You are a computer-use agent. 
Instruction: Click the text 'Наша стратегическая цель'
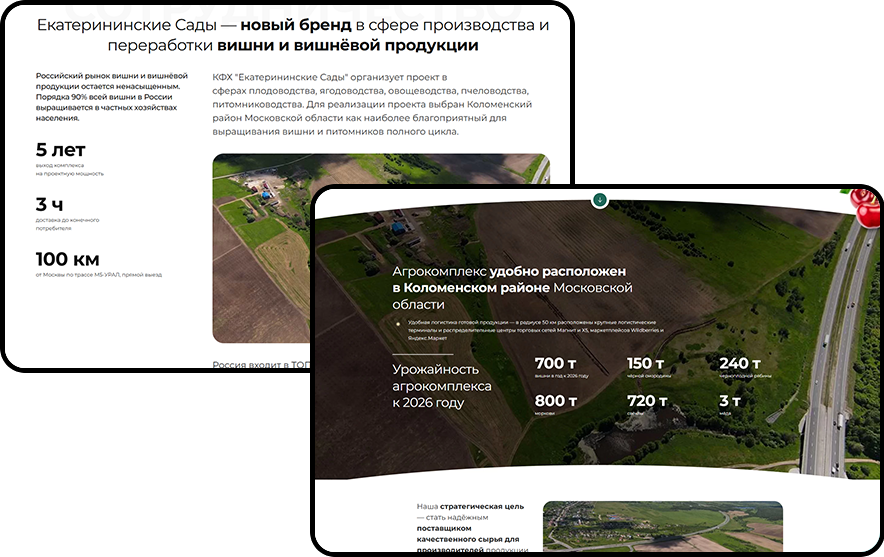[x=470, y=506]
